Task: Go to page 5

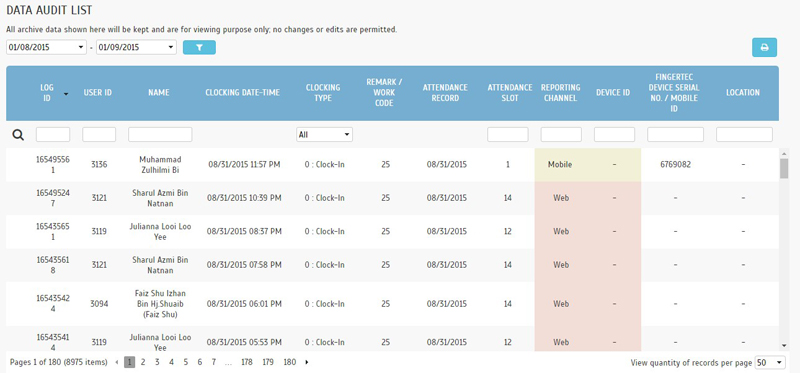Action: [x=186, y=362]
